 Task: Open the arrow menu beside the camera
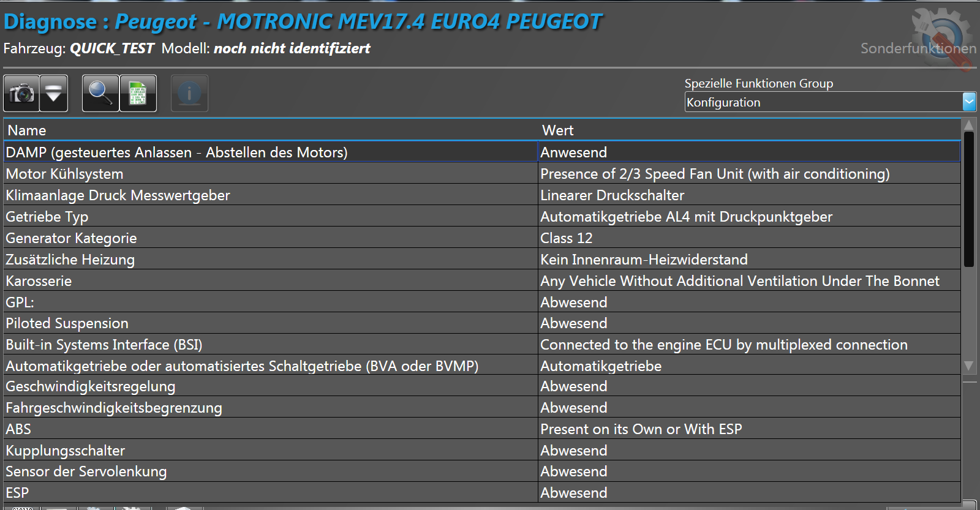[54, 94]
